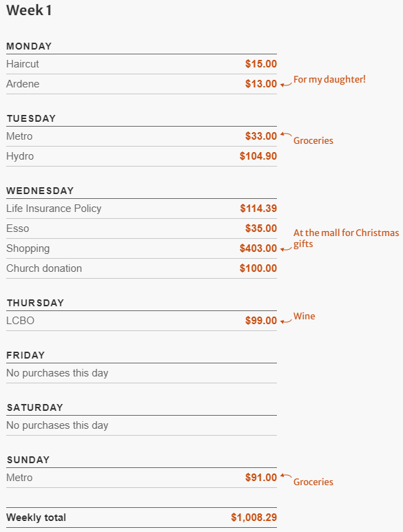Click the Groceries note beside Tuesday's Metro
This screenshot has width=403, height=532.
click(313, 141)
